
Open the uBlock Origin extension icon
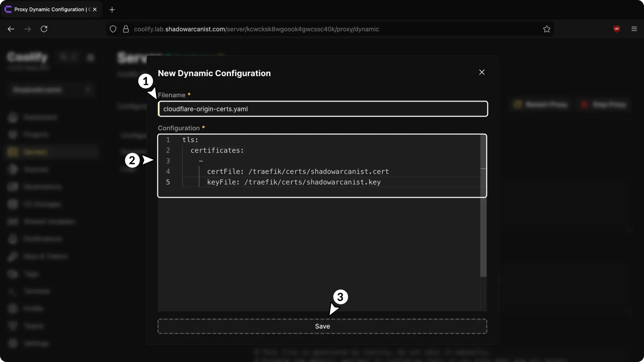(616, 29)
